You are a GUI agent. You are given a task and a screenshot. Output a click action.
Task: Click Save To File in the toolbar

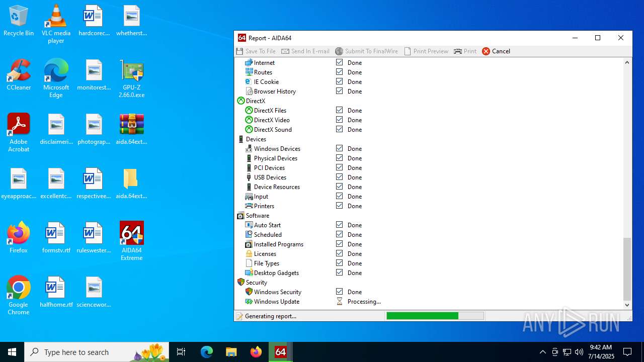tap(256, 51)
